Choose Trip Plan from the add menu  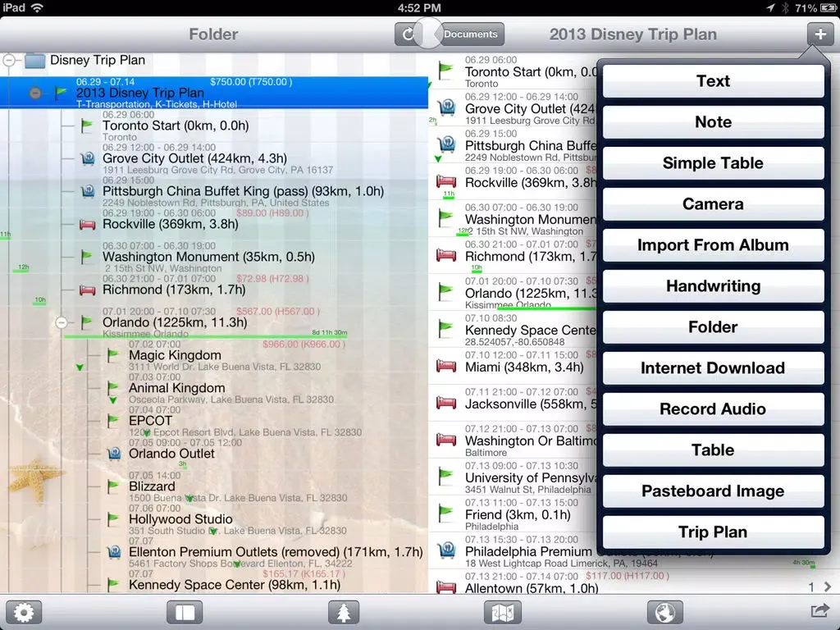tap(713, 532)
